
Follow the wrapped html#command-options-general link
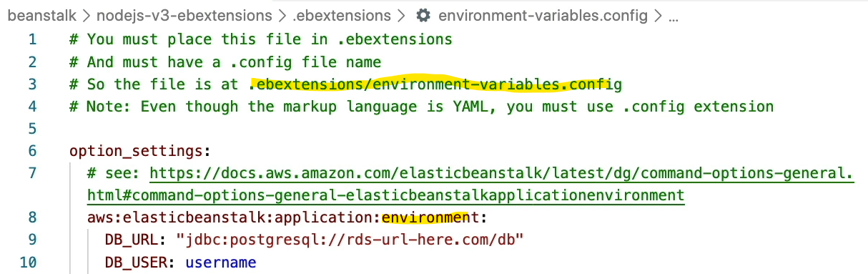coord(386,195)
